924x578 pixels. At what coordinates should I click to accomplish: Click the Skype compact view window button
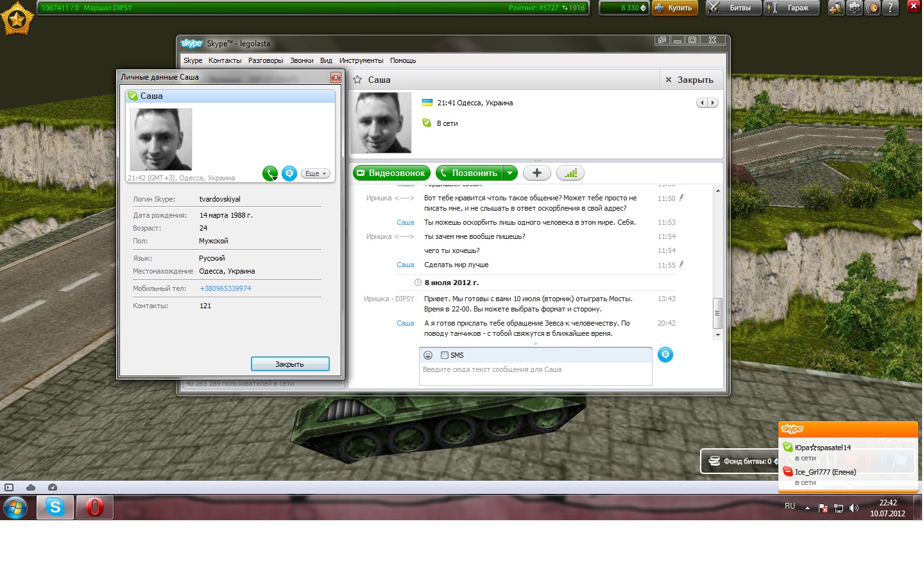pyautogui.click(x=662, y=40)
